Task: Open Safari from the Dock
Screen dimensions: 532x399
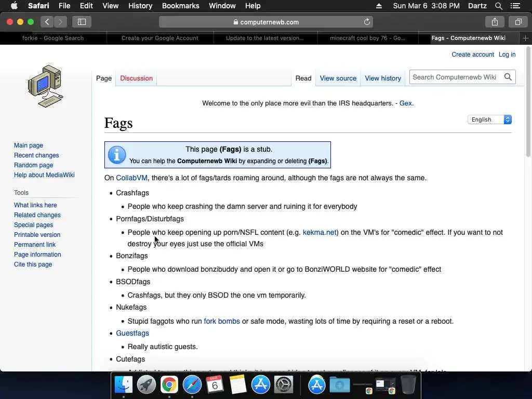Action: [x=192, y=385]
